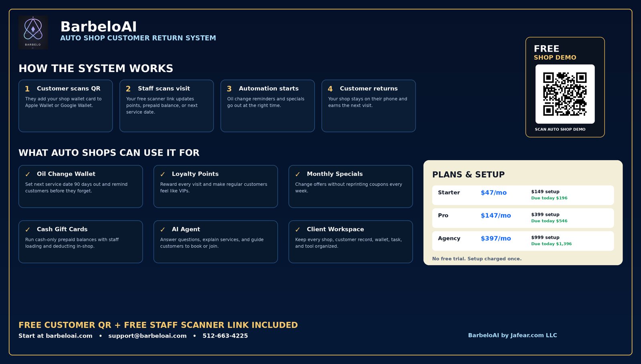Image resolution: width=641 pixels, height=364 pixels.
Task: Click the Loyalty Points card title
Action: (195, 174)
